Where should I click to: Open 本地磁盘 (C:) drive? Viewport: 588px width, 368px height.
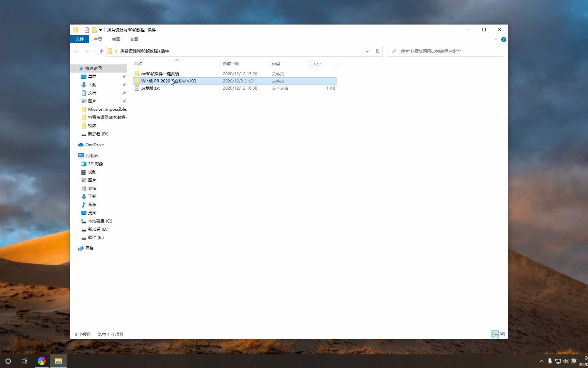click(100, 221)
